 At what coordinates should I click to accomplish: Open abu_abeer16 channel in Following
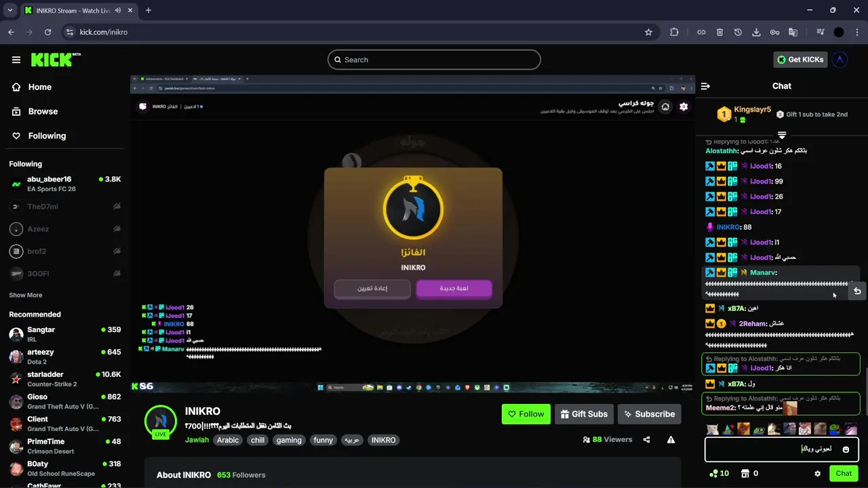click(x=64, y=184)
